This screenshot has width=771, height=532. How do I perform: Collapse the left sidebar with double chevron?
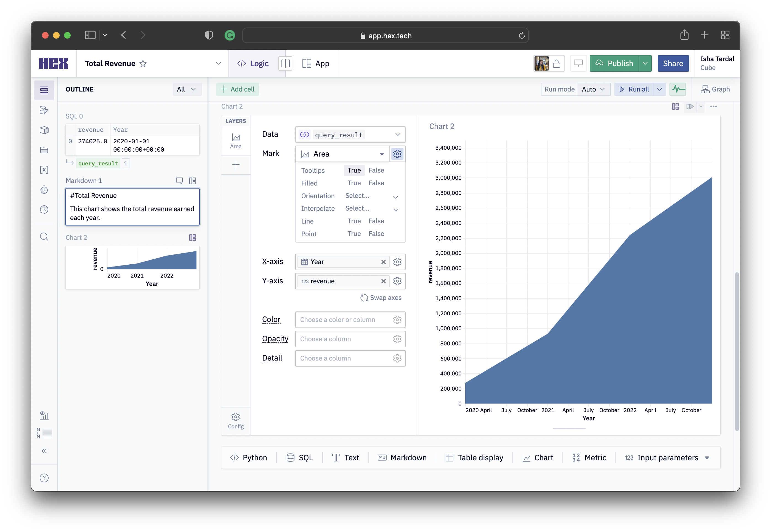pyautogui.click(x=44, y=451)
